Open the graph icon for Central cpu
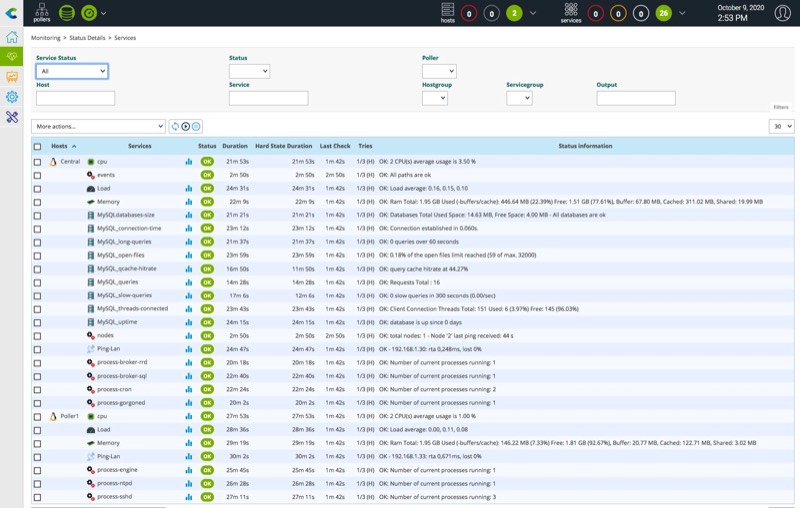This screenshot has width=800, height=508. pyautogui.click(x=189, y=161)
